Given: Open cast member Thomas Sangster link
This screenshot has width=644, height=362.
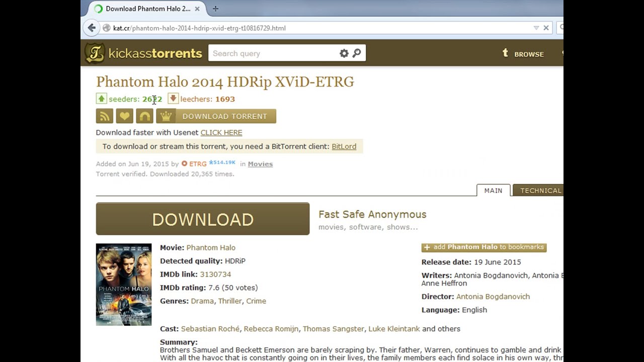Looking at the screenshot, I should (333, 329).
